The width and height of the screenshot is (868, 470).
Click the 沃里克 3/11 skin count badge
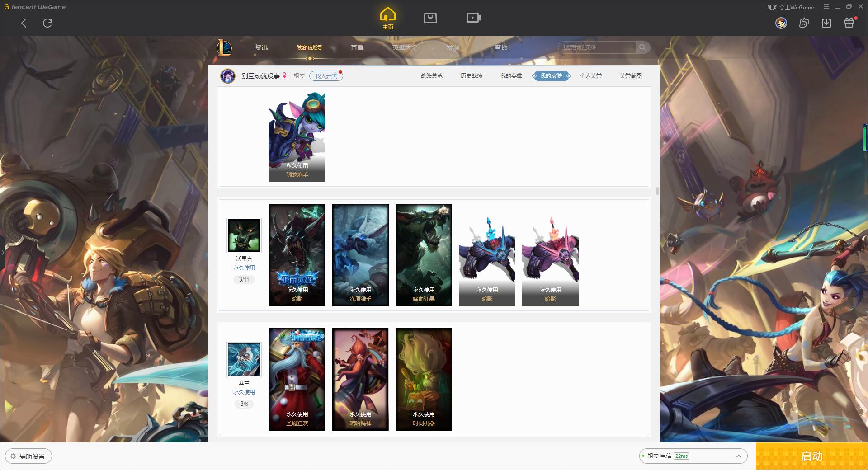(244, 280)
